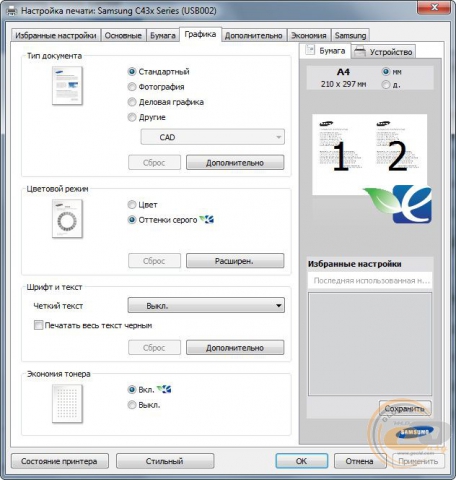Click Дополнительно in Шрифт и текст section
This screenshot has height=480, width=456.
click(235, 348)
